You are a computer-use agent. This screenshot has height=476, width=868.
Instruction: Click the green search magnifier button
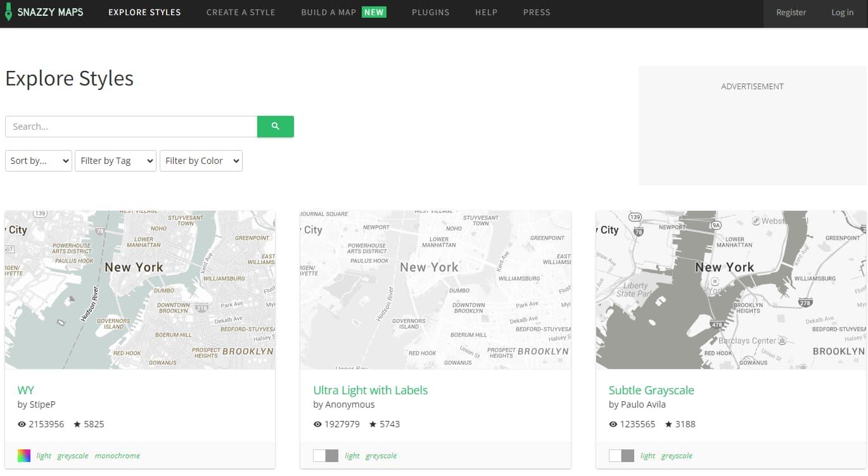[276, 127]
